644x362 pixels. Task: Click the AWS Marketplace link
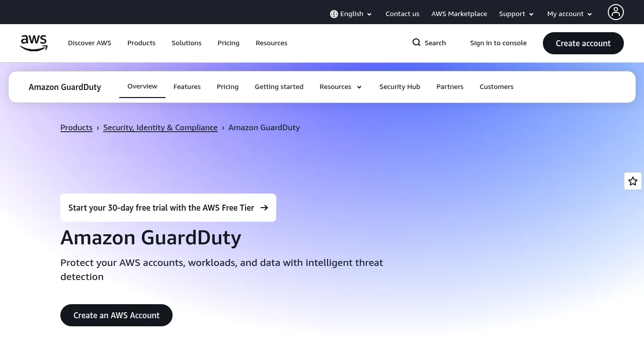click(x=459, y=14)
